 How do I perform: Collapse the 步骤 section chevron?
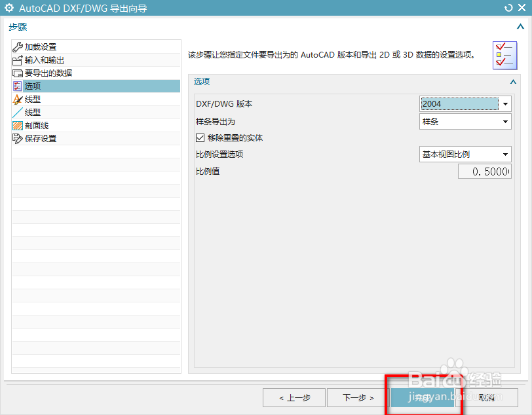520,26
